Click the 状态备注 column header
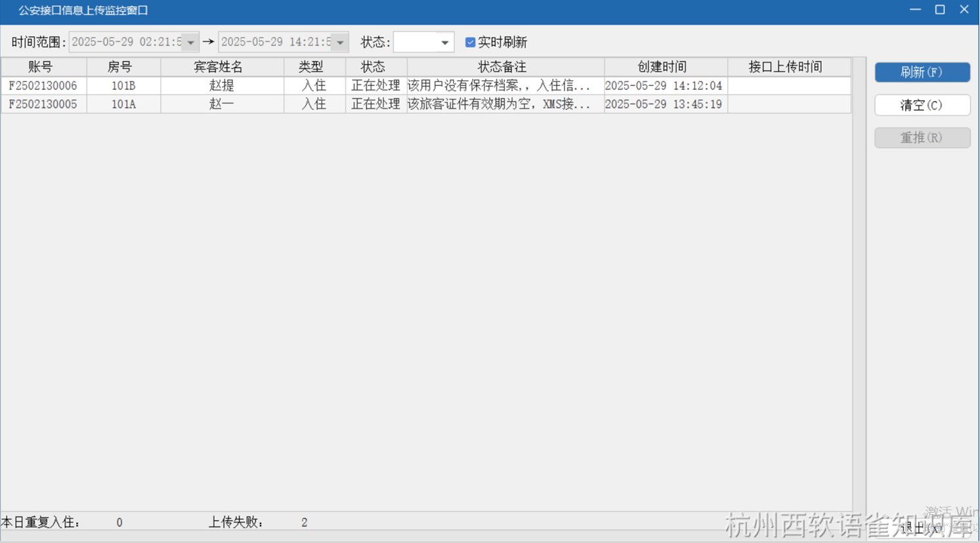Screen dimensions: 980x543 coord(502,67)
